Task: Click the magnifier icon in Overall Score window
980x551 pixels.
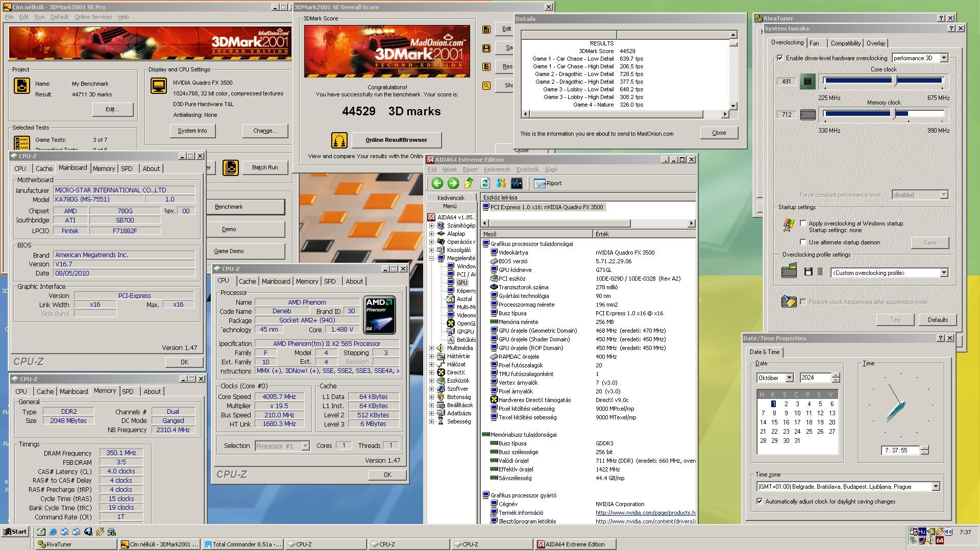Action: (486, 86)
